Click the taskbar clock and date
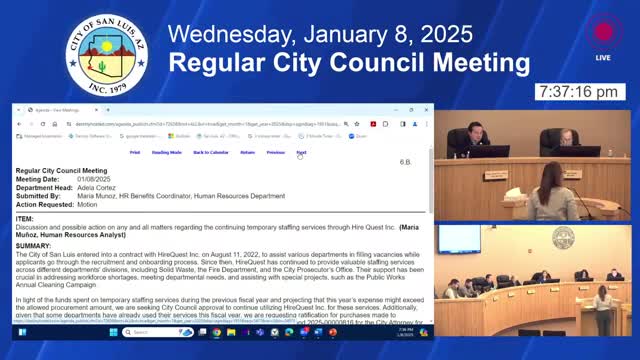This screenshot has width=640, height=360. [406, 332]
